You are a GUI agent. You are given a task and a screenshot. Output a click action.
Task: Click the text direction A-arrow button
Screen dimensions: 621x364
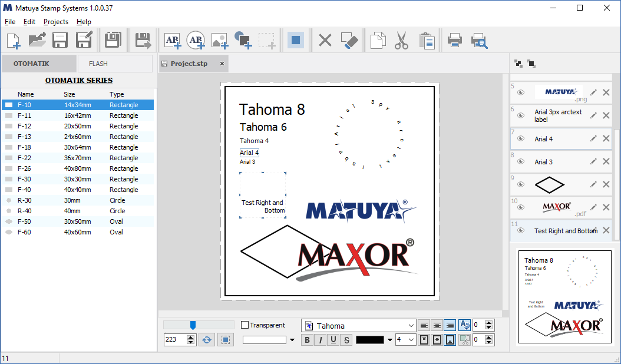tap(464, 325)
